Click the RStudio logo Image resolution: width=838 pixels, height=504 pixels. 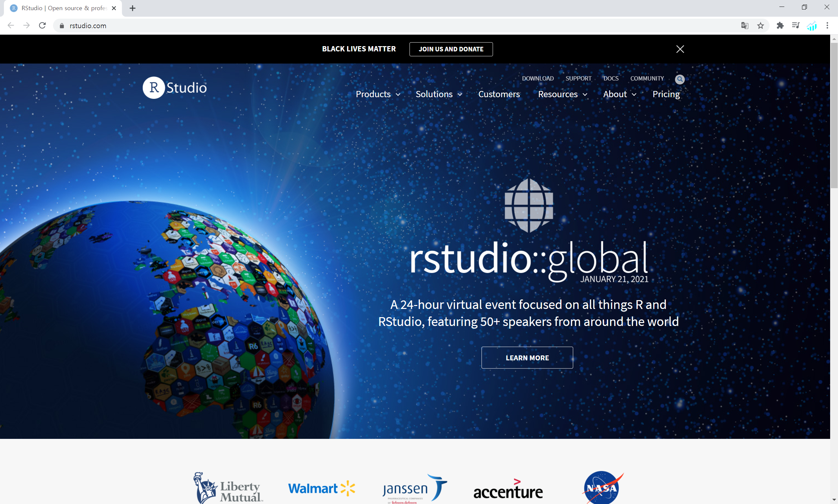[174, 88]
